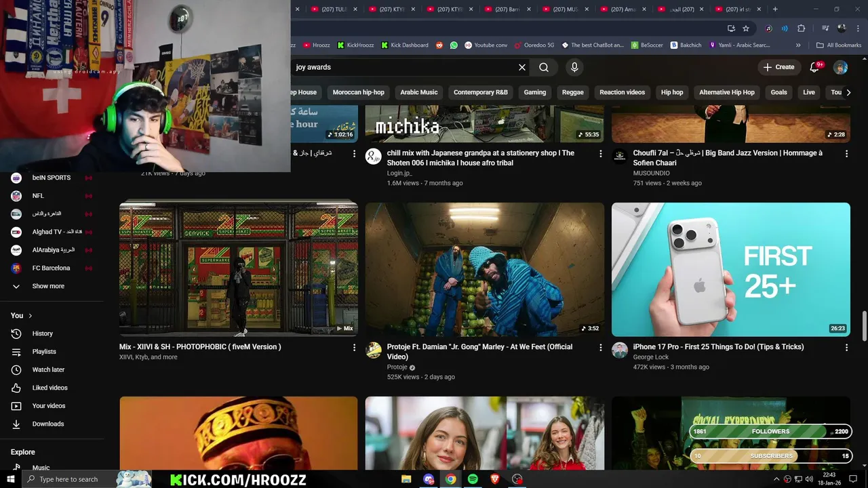
Task: Select the Contemporary R&B filter chip
Action: tap(481, 92)
